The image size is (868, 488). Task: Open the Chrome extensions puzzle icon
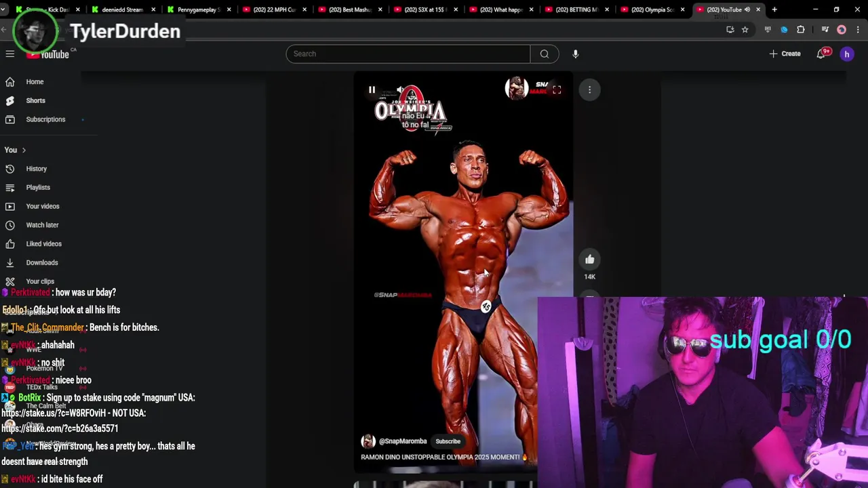pyautogui.click(x=801, y=30)
